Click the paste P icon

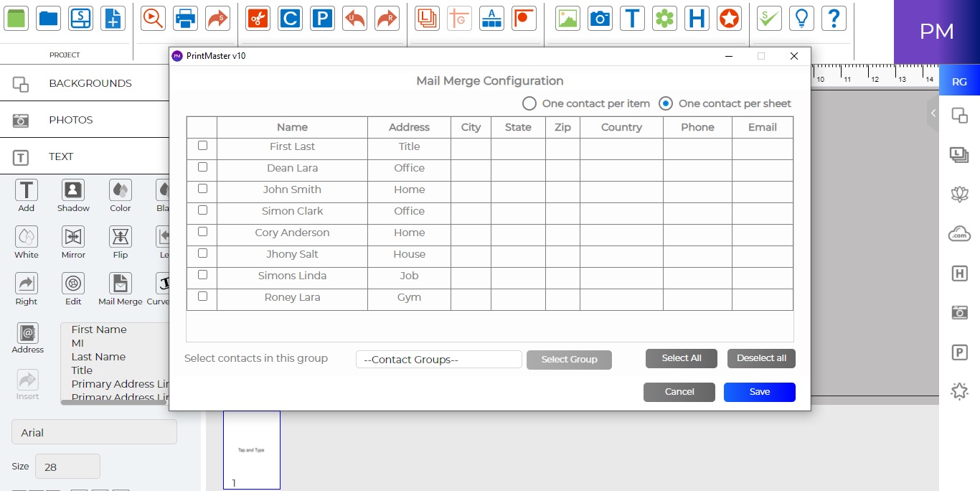(x=322, y=19)
